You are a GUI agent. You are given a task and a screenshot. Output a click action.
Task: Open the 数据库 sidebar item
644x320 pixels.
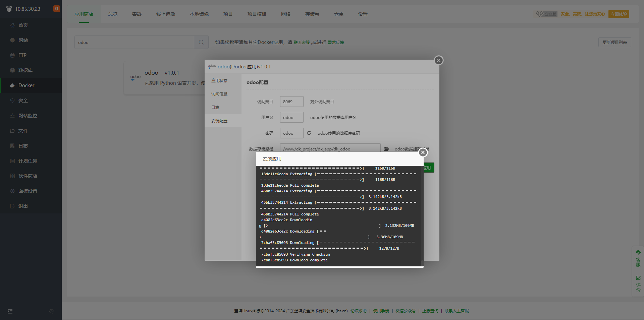point(31,70)
